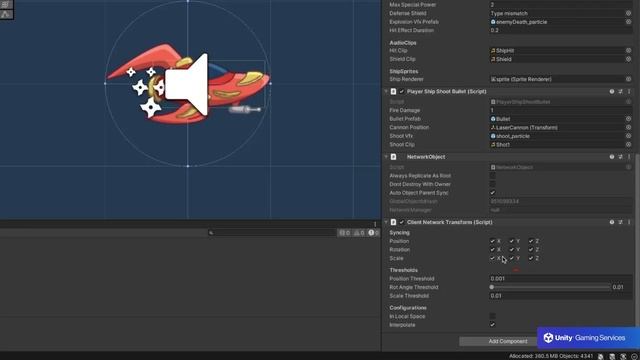Image resolution: width=640 pixels, height=360 pixels.
Task: Toggle the top scene overlay tool button
Action: pos(6,4)
